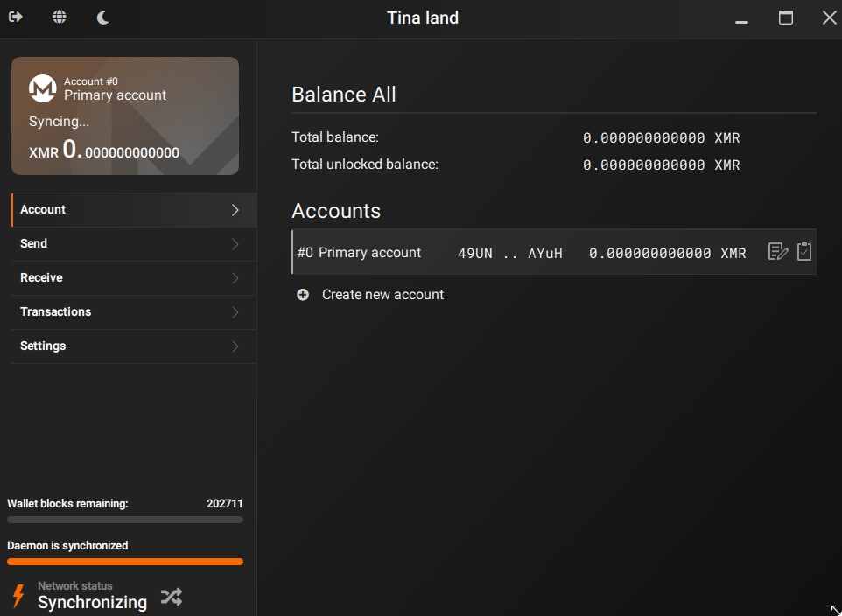Copy primary account address clipboard icon

click(804, 252)
